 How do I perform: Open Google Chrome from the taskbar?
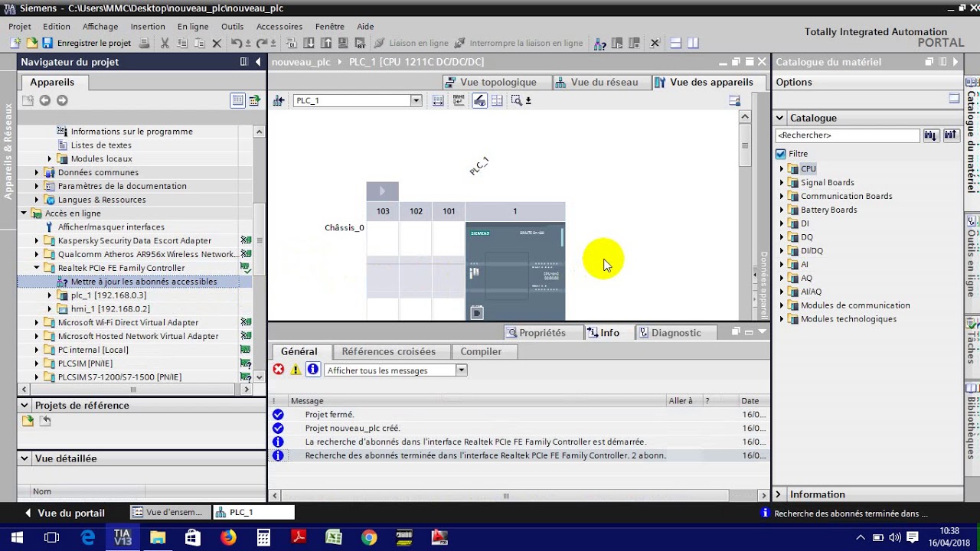point(369,538)
